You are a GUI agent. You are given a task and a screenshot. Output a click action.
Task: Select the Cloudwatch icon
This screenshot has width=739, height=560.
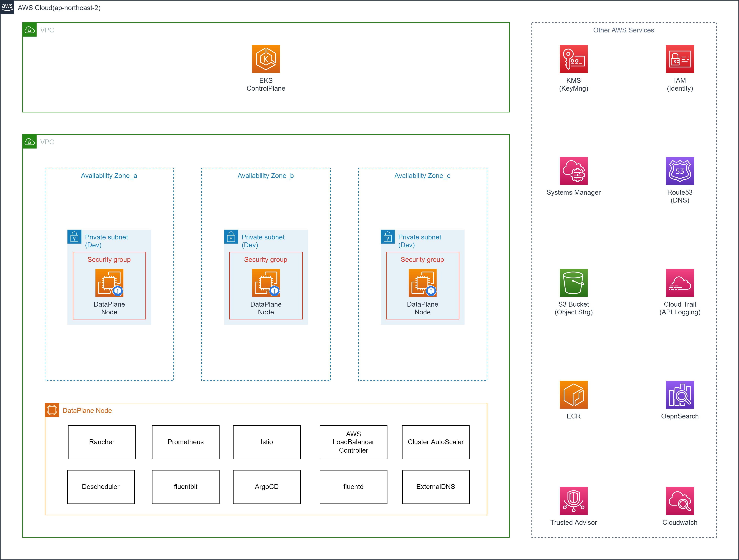[680, 501]
